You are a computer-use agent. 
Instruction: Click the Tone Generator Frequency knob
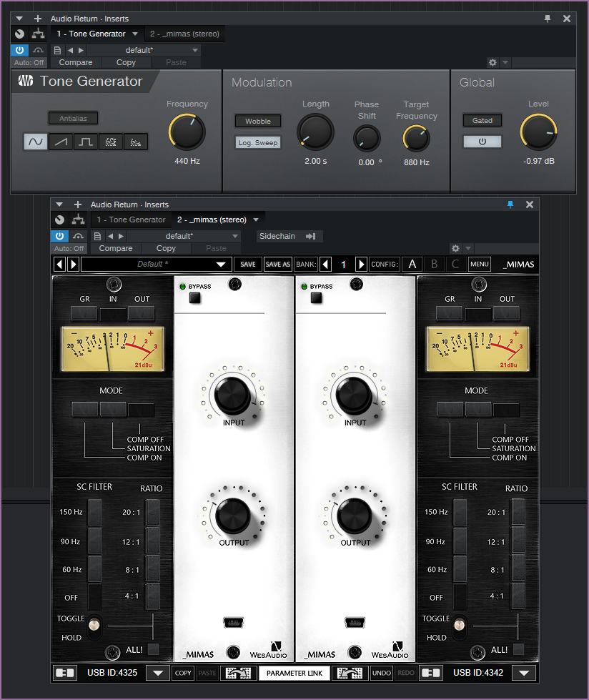tap(187, 132)
